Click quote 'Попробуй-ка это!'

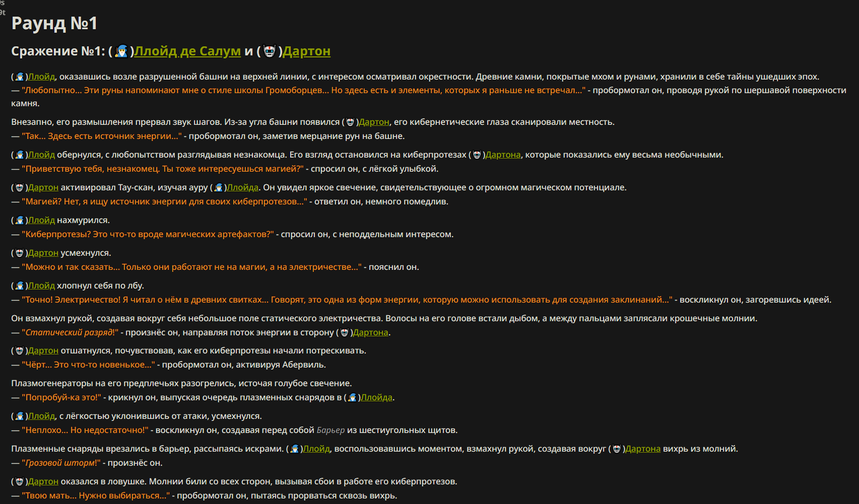coord(61,397)
